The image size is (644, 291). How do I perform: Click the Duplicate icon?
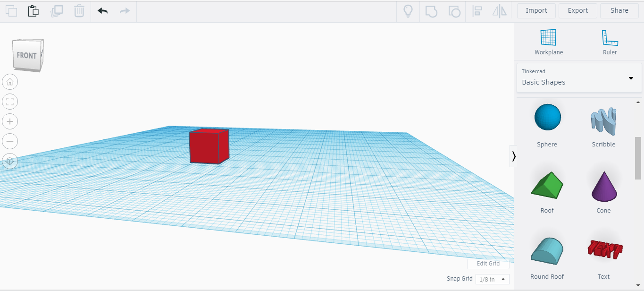point(56,11)
